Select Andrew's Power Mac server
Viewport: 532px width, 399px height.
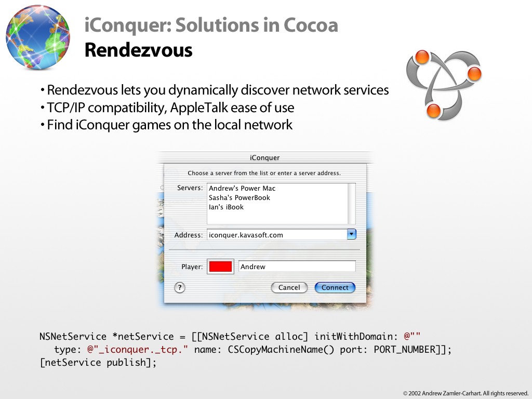coord(242,188)
